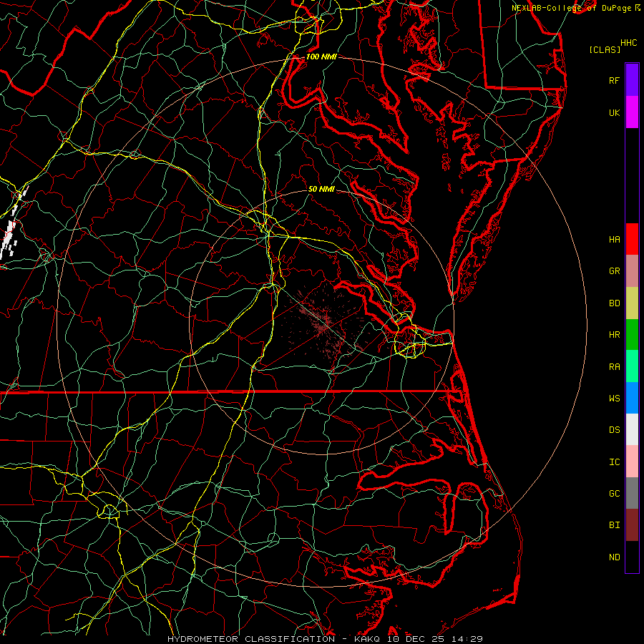The image size is (644, 644).
Task: Click the HR legend label
Action: tap(614, 335)
